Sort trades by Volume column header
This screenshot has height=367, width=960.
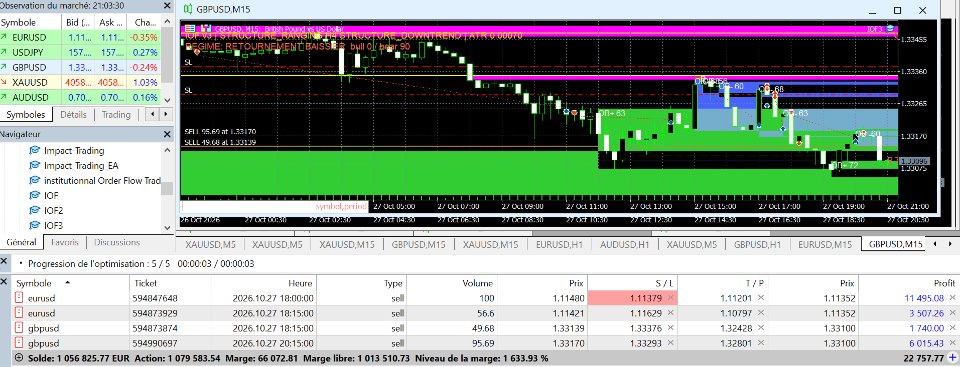(452, 283)
